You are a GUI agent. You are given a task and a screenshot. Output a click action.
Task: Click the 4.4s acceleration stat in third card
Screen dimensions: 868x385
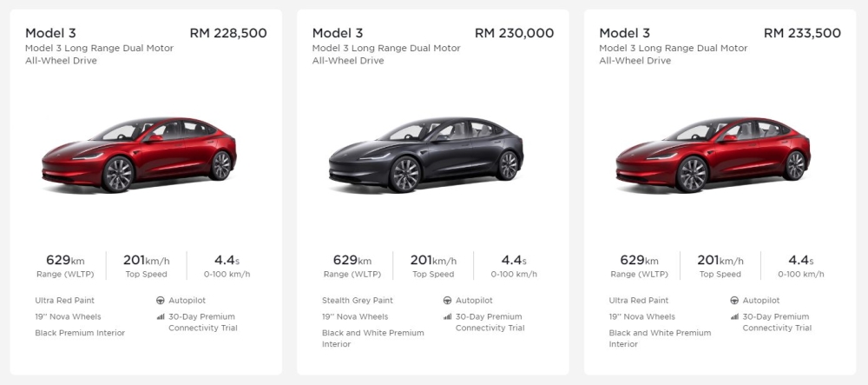pos(800,266)
